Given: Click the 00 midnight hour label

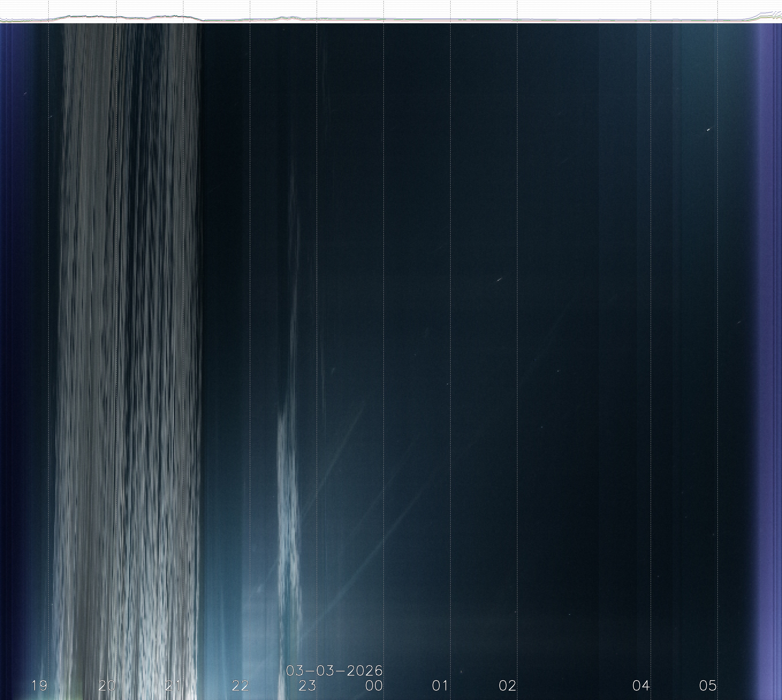Looking at the screenshot, I should pyautogui.click(x=374, y=685).
